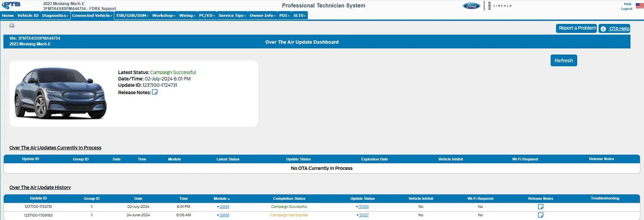Click the printer icon
Screen dimensions: 644x220
click(x=12, y=25)
